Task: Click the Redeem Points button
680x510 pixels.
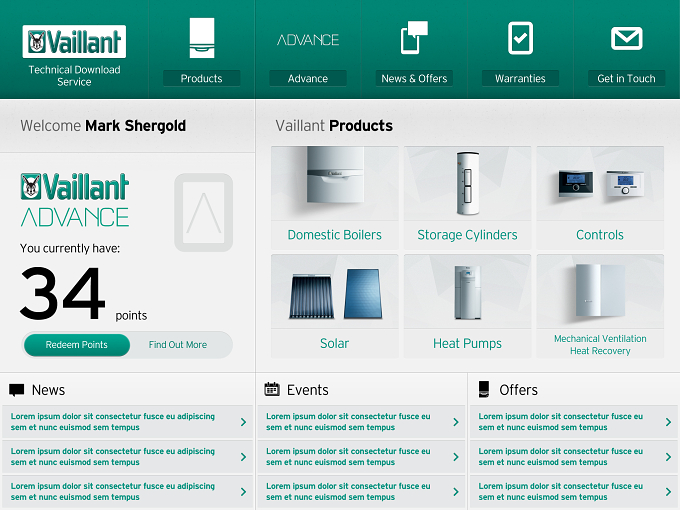Action: (x=77, y=345)
